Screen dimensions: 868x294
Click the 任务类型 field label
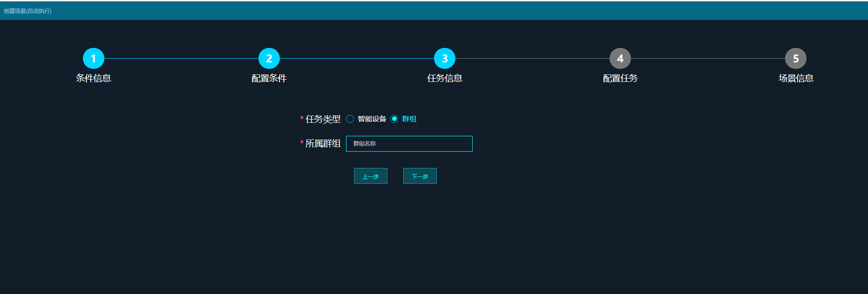pos(323,119)
